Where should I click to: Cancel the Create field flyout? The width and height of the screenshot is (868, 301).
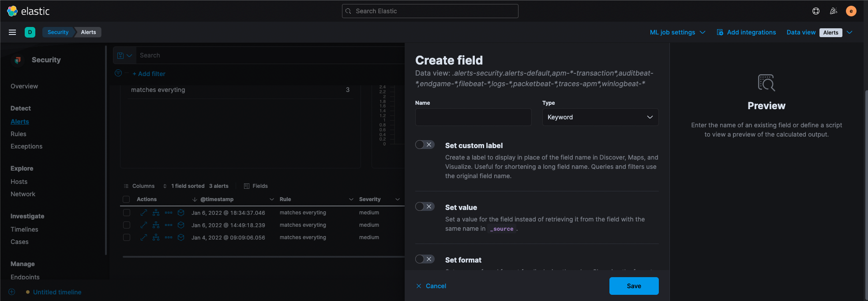pyautogui.click(x=431, y=286)
